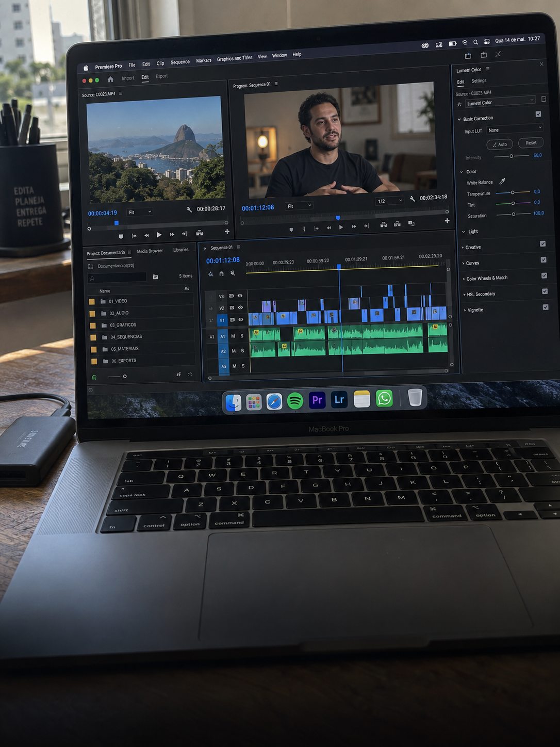Click the Export workspace link
The image size is (560, 747).
pos(162,76)
